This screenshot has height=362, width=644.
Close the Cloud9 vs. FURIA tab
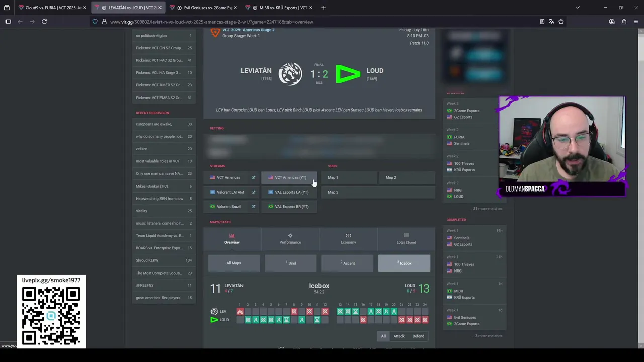pyautogui.click(x=85, y=8)
